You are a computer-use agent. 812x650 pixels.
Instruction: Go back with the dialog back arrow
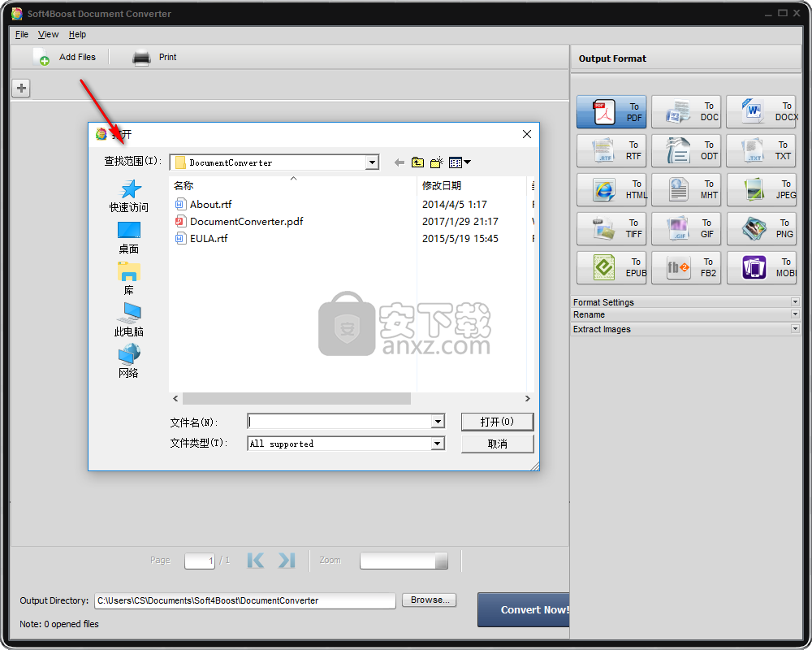(399, 162)
